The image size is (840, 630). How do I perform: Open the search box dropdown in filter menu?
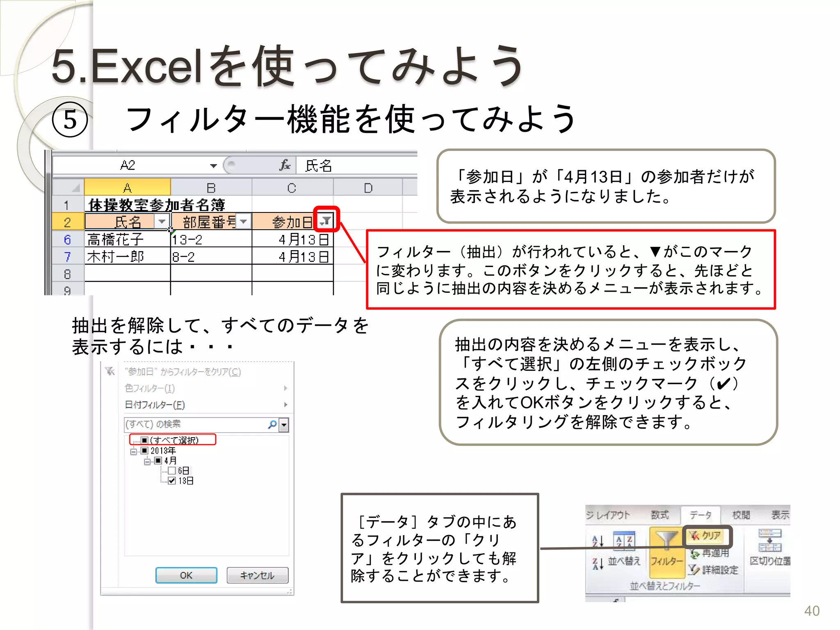pyautogui.click(x=284, y=425)
